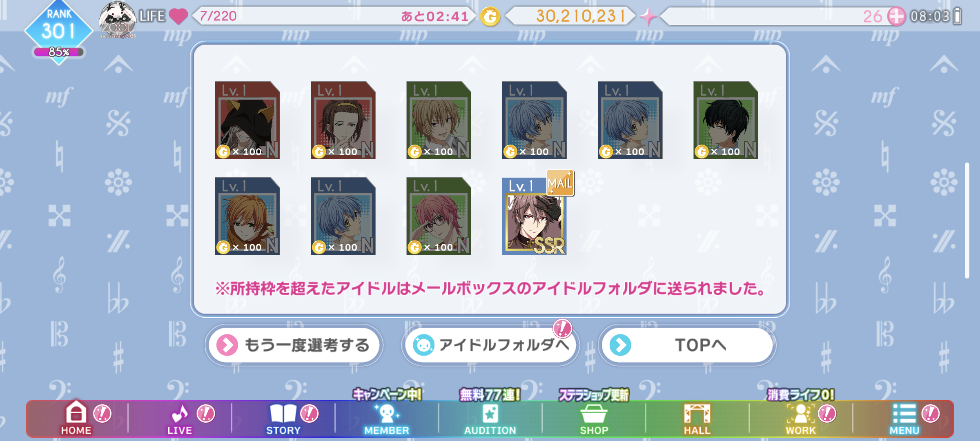Click the vertical scrollbar on right edge
This screenshot has width=980, height=441.
tap(967, 220)
